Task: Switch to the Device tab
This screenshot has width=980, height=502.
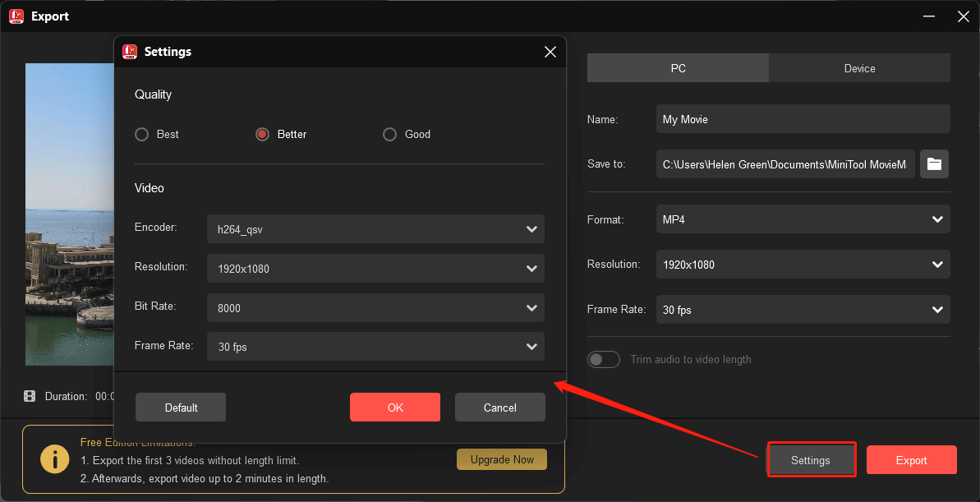Action: coord(859,68)
